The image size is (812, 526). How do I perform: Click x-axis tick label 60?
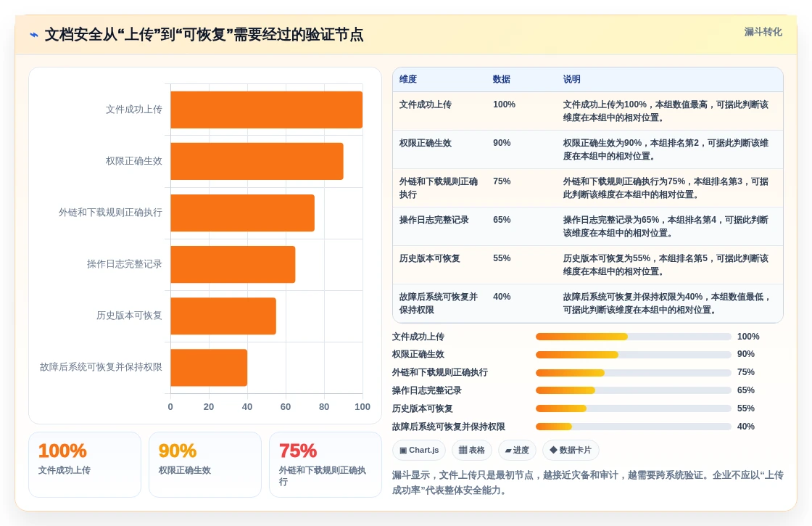click(286, 407)
